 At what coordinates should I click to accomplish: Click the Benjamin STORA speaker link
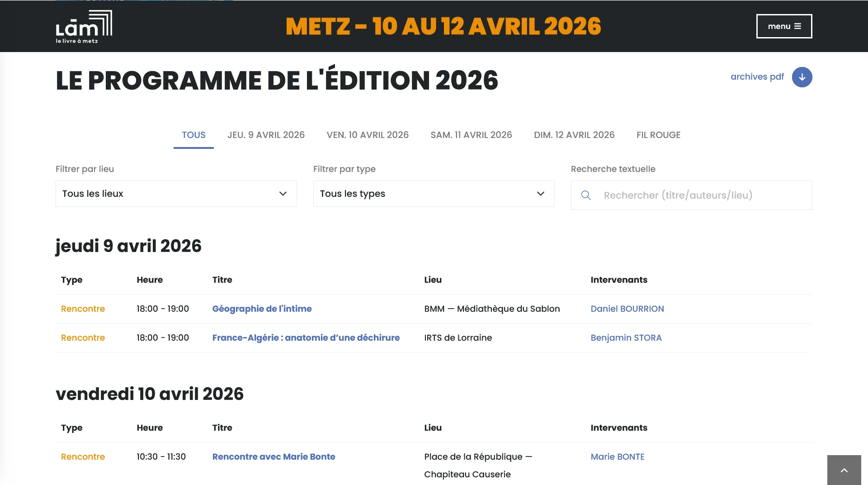coord(626,338)
